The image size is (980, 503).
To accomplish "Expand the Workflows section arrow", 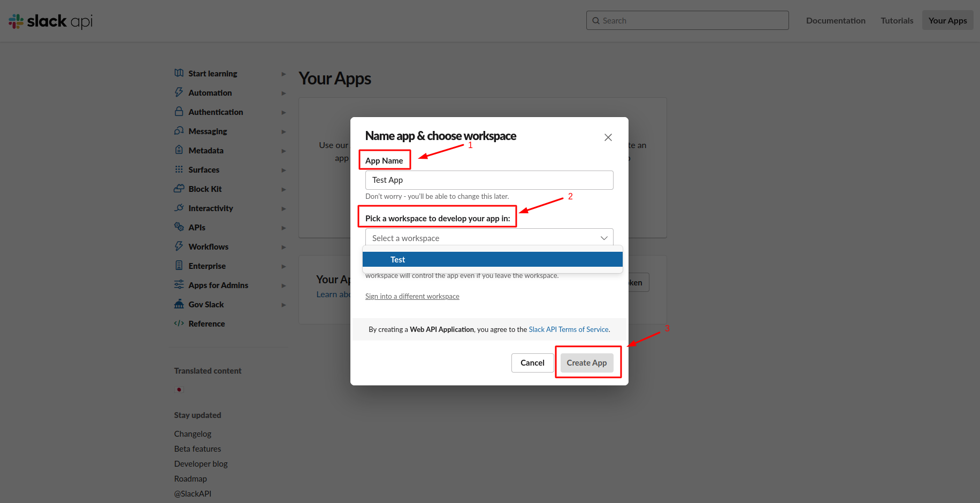I will click(x=284, y=247).
